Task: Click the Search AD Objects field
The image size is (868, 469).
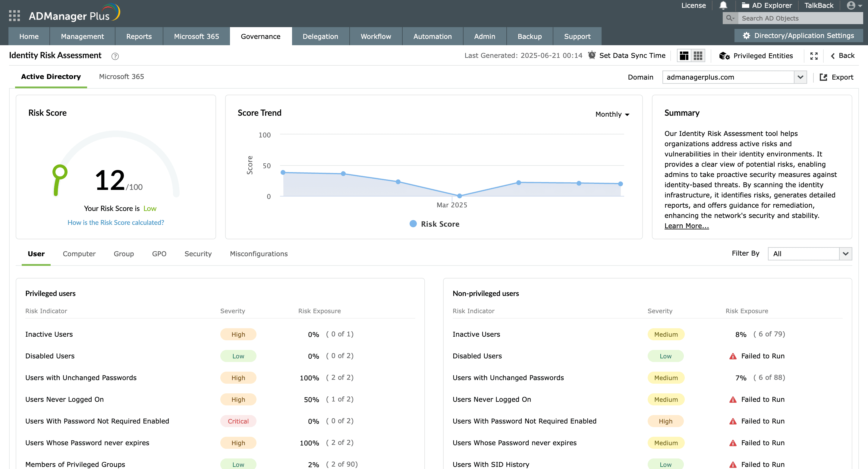Action: (x=799, y=18)
